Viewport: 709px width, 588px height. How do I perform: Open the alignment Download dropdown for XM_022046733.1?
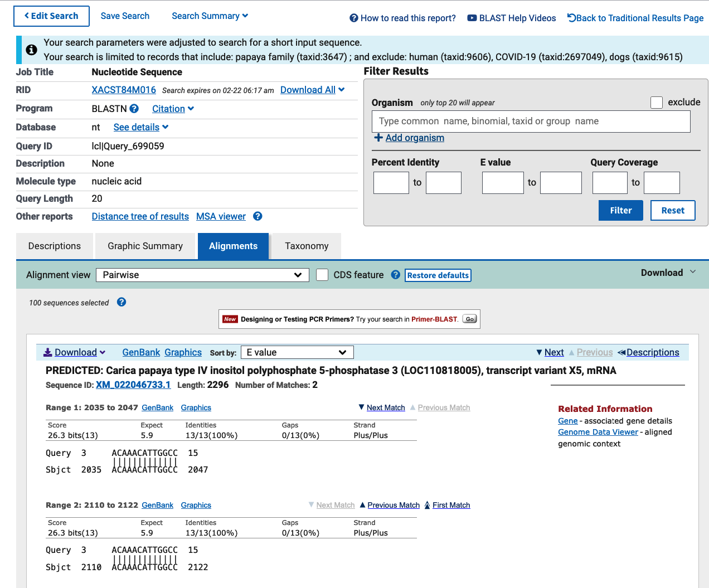[x=75, y=352]
